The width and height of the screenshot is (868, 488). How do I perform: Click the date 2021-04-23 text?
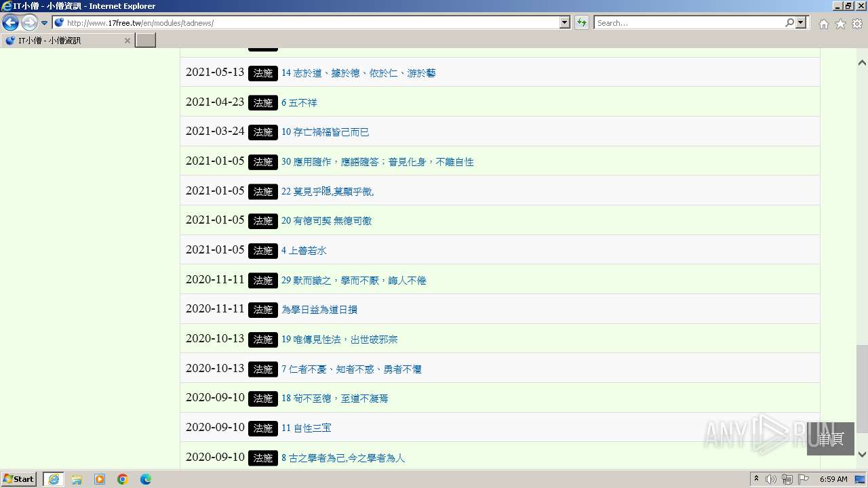pos(215,102)
